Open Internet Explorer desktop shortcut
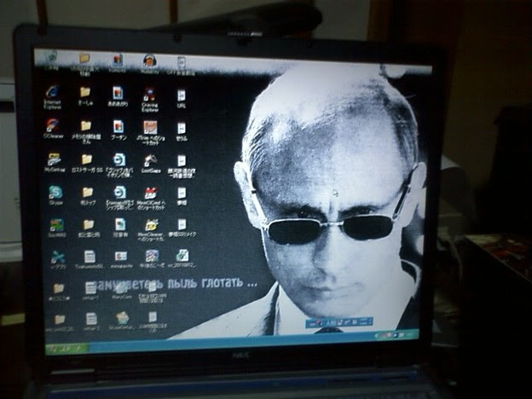This screenshot has height=399, width=532. [52, 96]
